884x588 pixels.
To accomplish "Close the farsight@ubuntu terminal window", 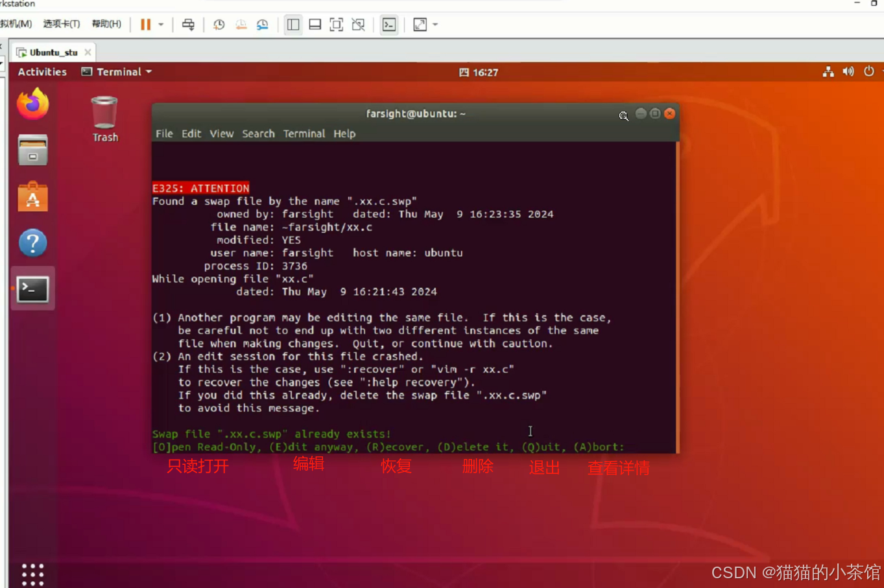I will [x=670, y=113].
